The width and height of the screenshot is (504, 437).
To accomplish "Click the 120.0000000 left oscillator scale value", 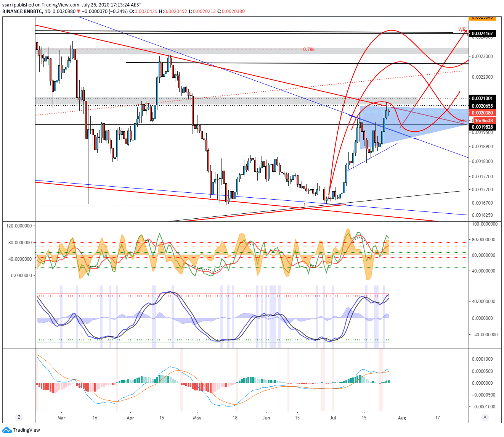I will tap(19, 226).
